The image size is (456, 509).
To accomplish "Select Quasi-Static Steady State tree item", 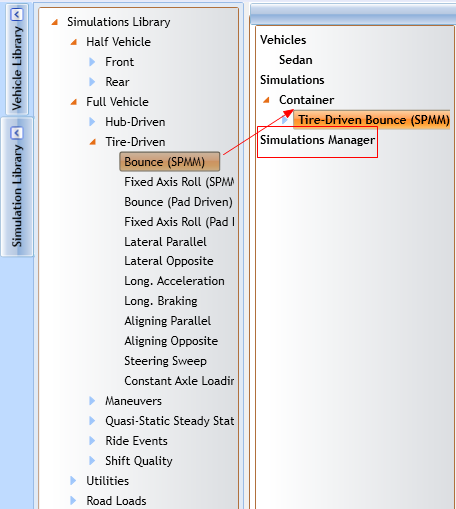I will point(170,421).
